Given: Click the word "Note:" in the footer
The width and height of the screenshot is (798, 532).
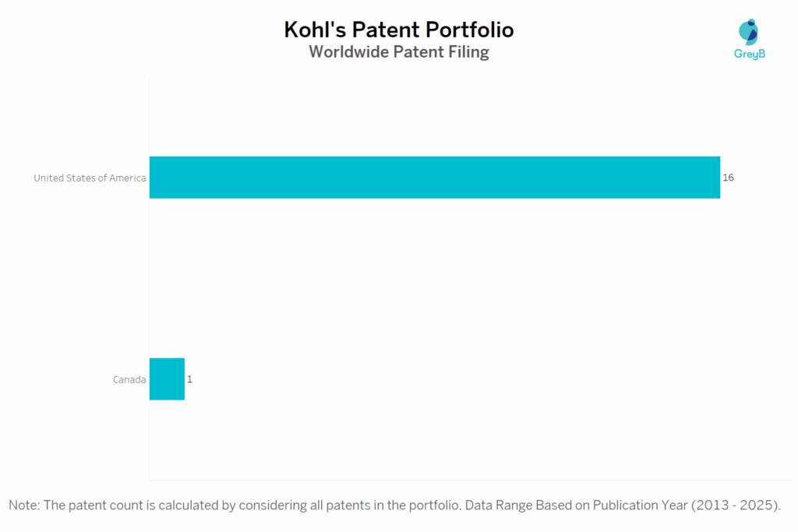Looking at the screenshot, I should coord(24,505).
